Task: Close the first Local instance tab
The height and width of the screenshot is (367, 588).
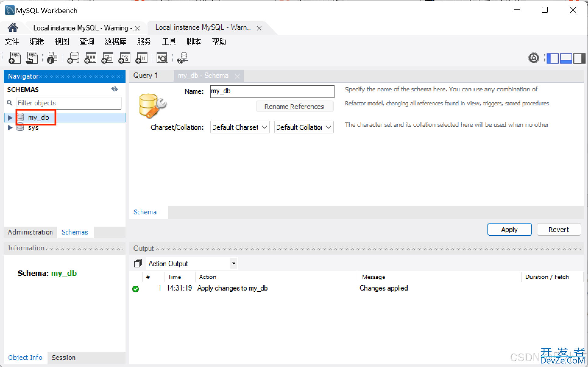Action: tap(137, 28)
